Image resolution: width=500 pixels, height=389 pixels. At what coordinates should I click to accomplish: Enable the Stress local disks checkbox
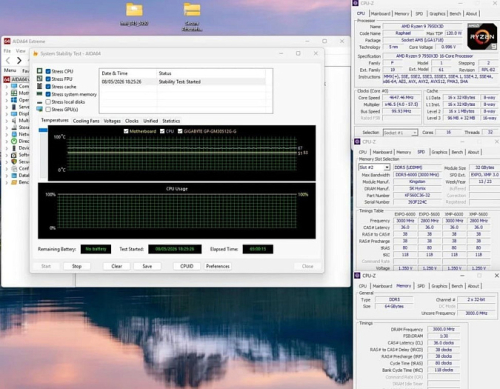(48, 102)
